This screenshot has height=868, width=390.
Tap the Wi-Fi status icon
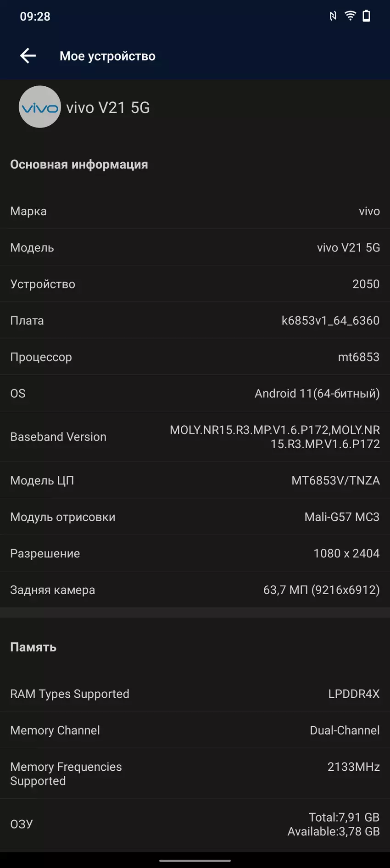point(350,16)
